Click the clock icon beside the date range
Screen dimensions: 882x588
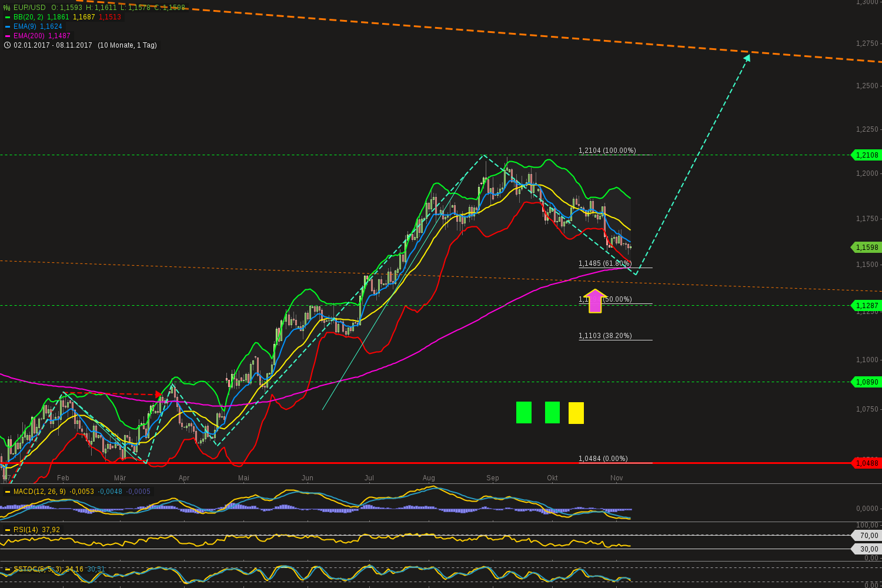coord(6,45)
